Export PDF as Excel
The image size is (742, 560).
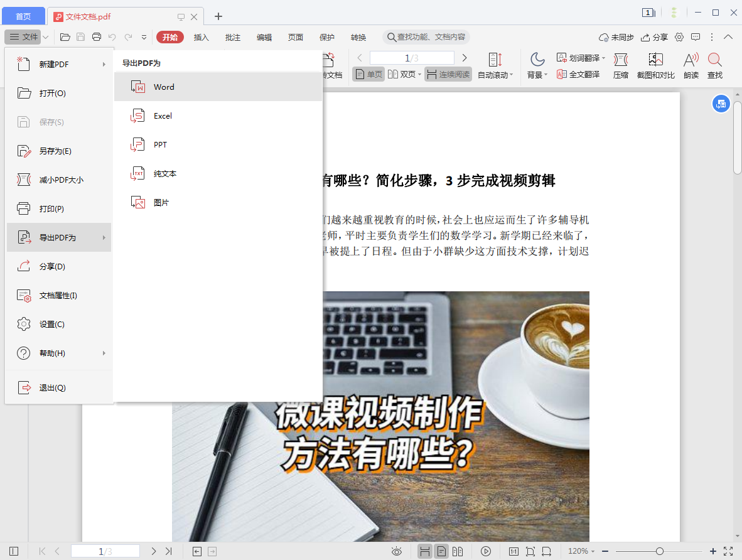click(218, 116)
